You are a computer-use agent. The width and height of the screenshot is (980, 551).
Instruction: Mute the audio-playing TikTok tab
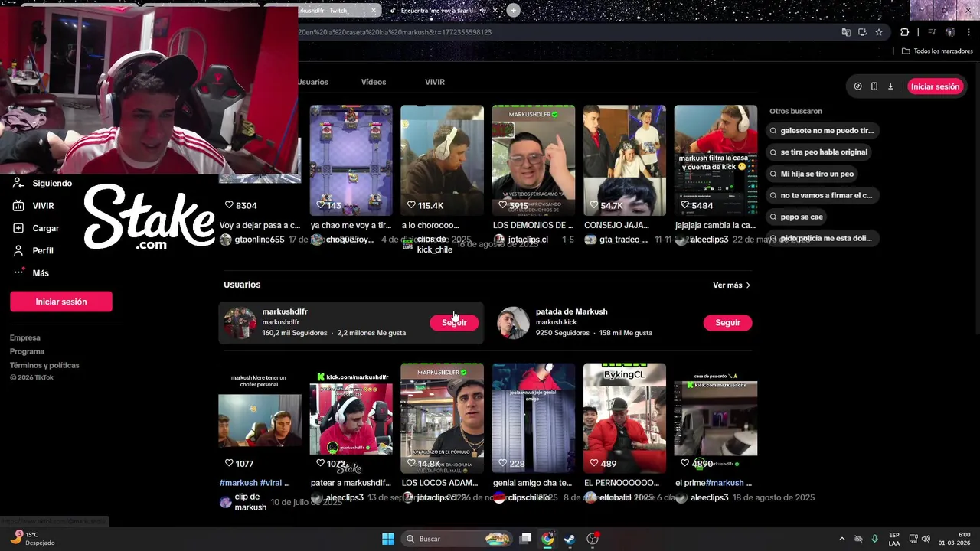click(483, 11)
